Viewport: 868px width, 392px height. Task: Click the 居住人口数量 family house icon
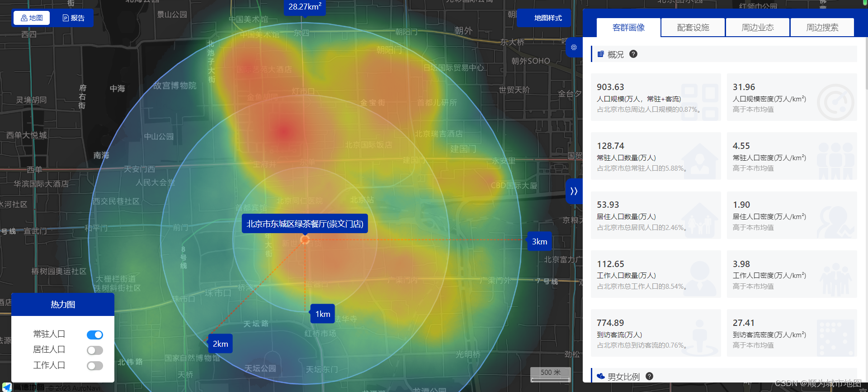(700, 220)
